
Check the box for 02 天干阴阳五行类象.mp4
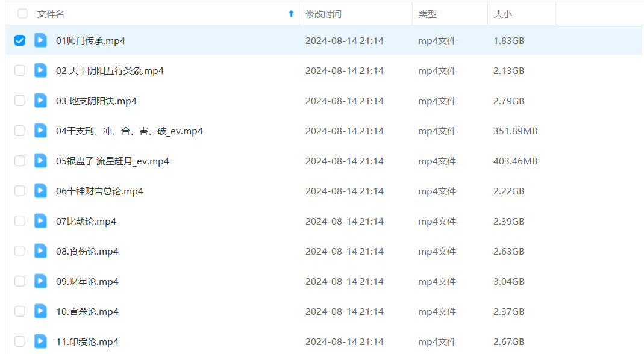coord(20,70)
